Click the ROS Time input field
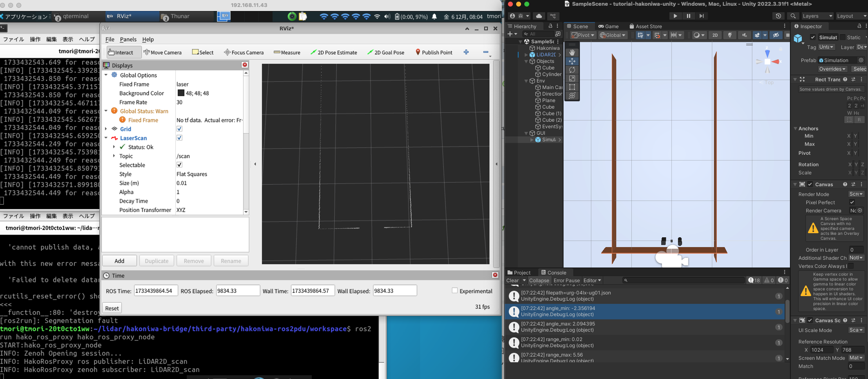The image size is (868, 379). 156,290
